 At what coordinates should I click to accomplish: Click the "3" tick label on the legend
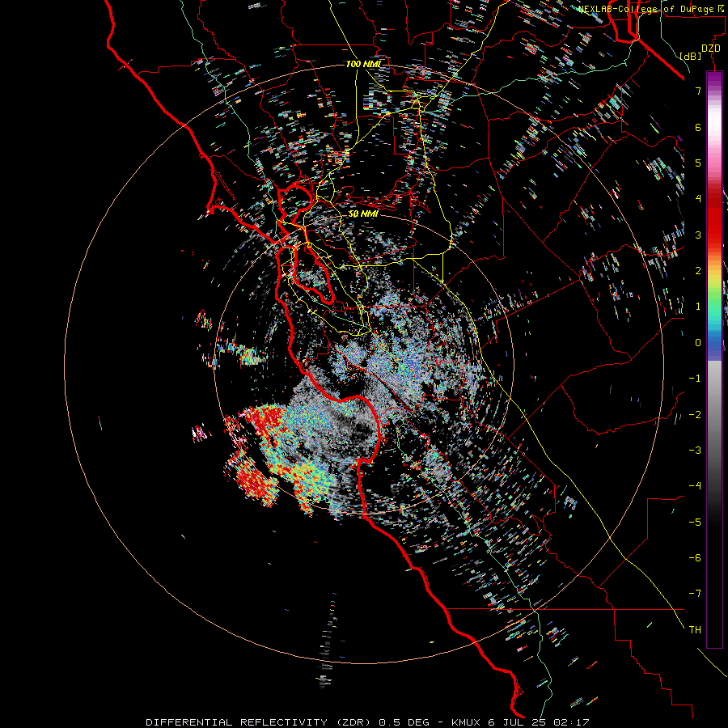tap(698, 235)
